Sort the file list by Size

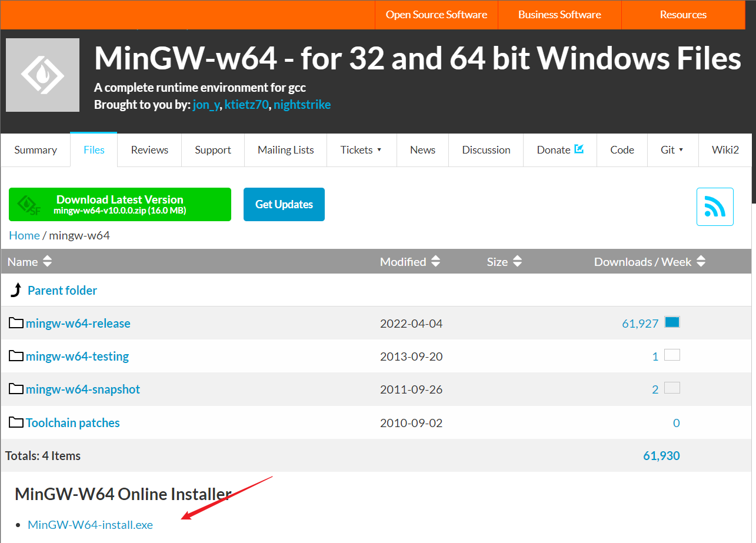504,261
